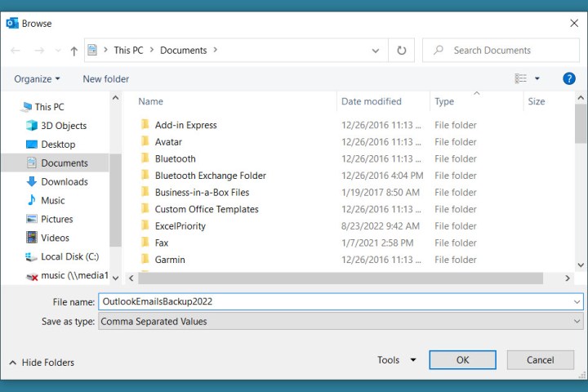Select 3D Objects in the sidebar

click(63, 126)
